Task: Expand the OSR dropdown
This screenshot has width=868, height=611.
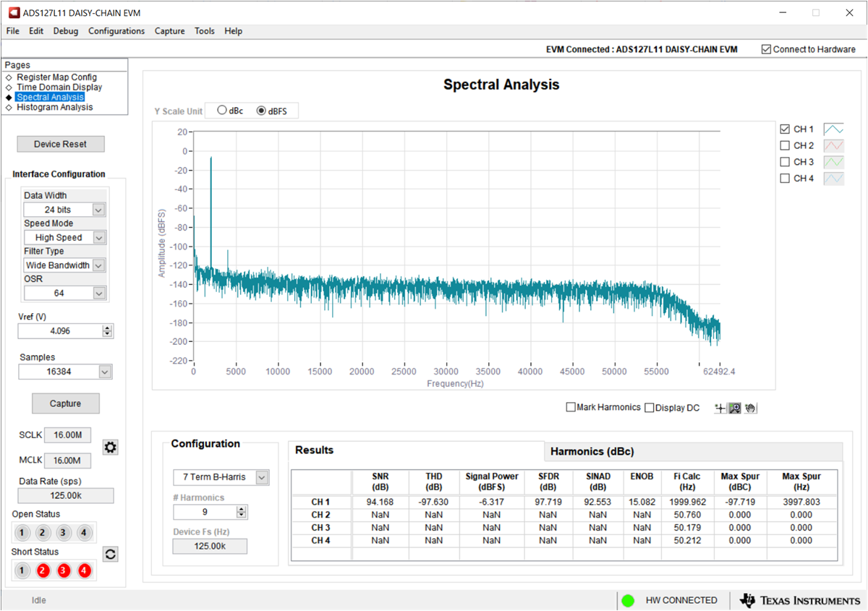Action: [99, 293]
